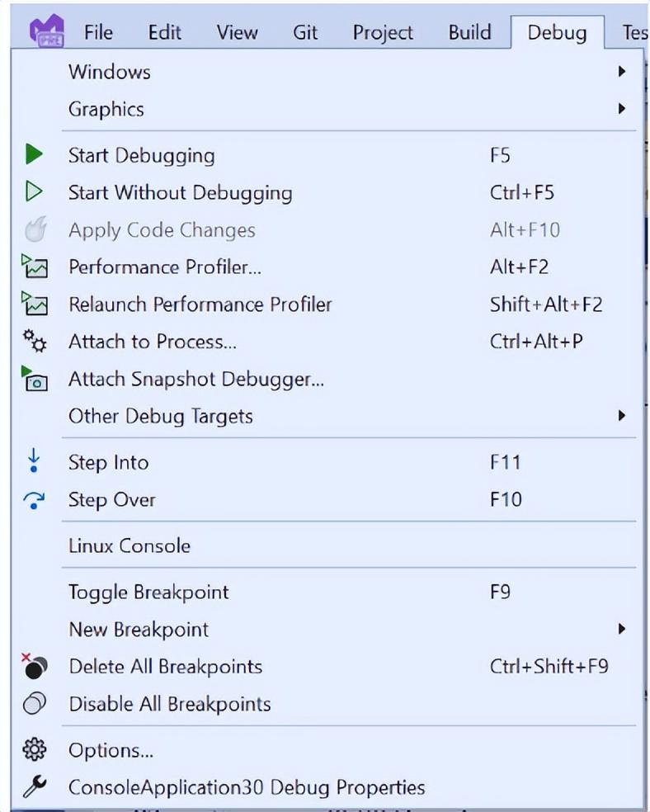Click the outlined Start Without Debugging icon

pos(34,191)
